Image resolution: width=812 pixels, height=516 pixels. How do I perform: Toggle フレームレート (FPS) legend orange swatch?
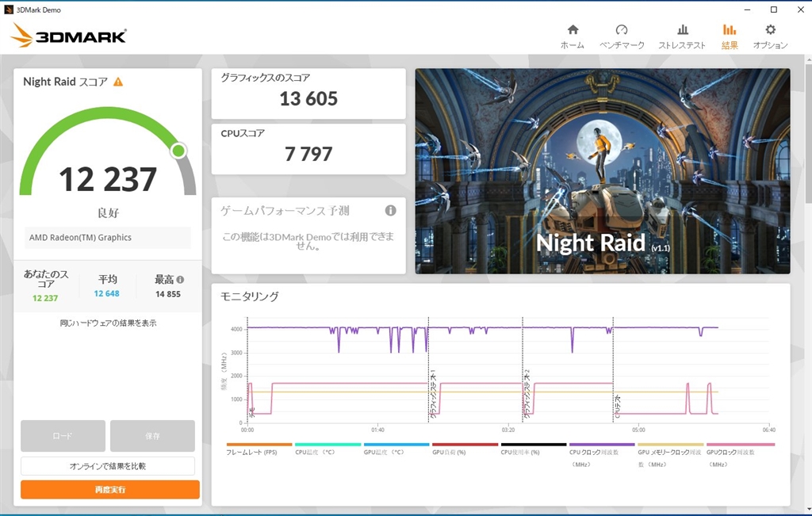point(259,445)
